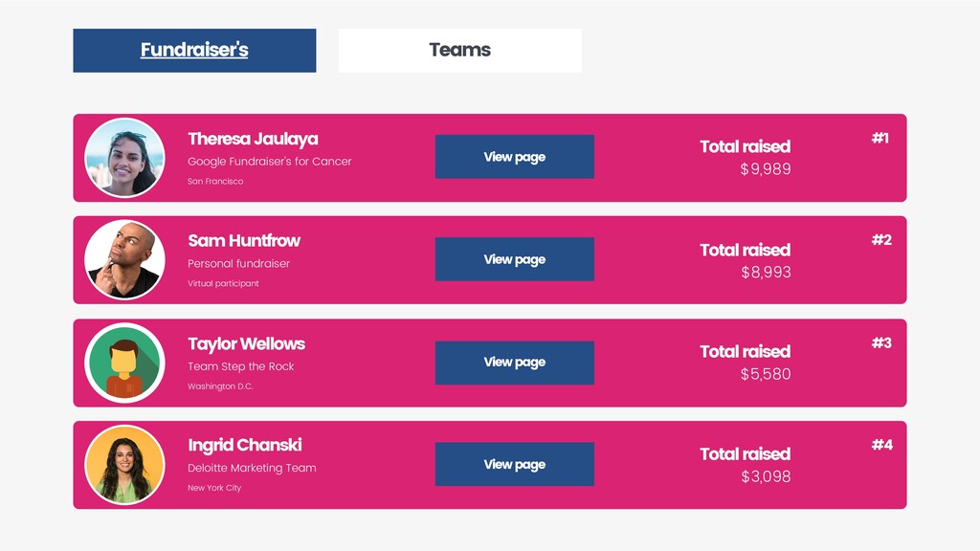Click the $9,989 total raised amount
980x551 pixels.
tap(766, 169)
